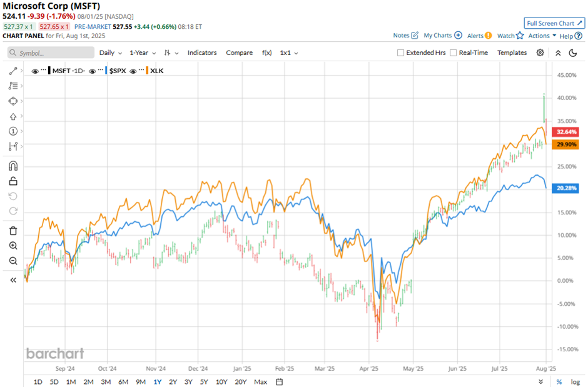Click the 32.64% MSFT price label
The height and width of the screenshot is (387, 588).
[x=565, y=132]
